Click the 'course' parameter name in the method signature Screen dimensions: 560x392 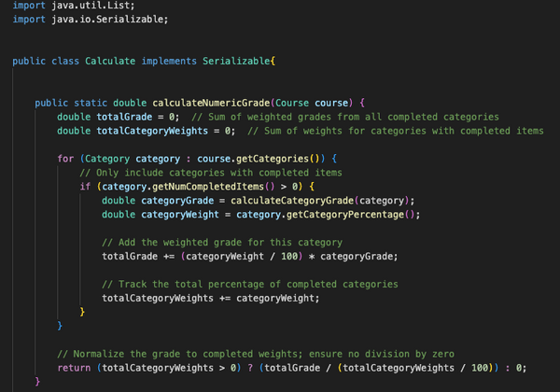pyautogui.click(x=331, y=103)
